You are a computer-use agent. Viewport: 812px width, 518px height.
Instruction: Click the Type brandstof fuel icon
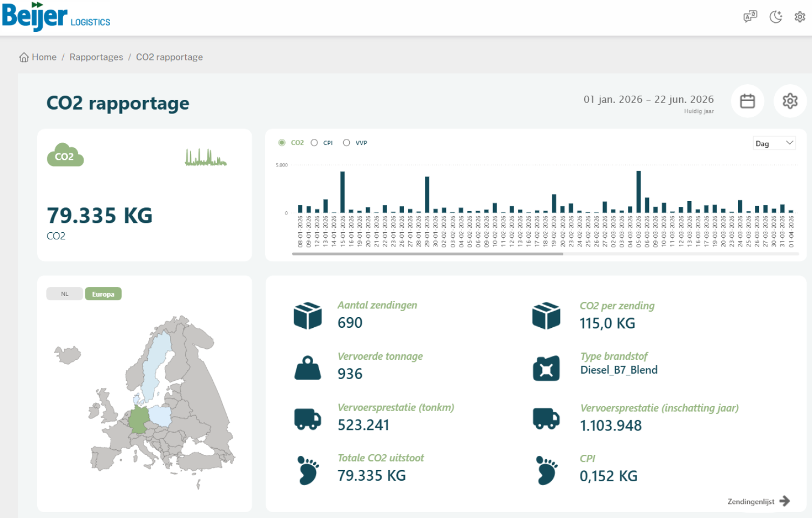click(546, 368)
